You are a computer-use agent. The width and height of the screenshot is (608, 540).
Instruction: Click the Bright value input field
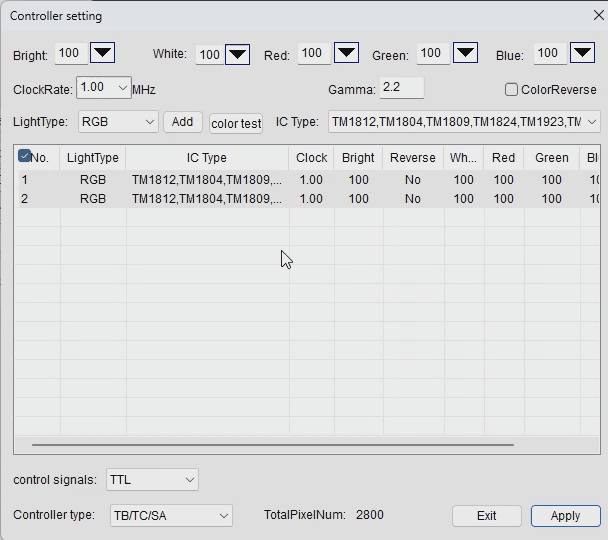pos(71,53)
